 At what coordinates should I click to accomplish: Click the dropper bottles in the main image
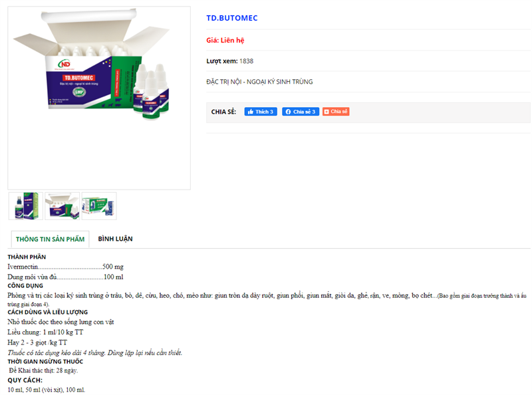coord(150,93)
